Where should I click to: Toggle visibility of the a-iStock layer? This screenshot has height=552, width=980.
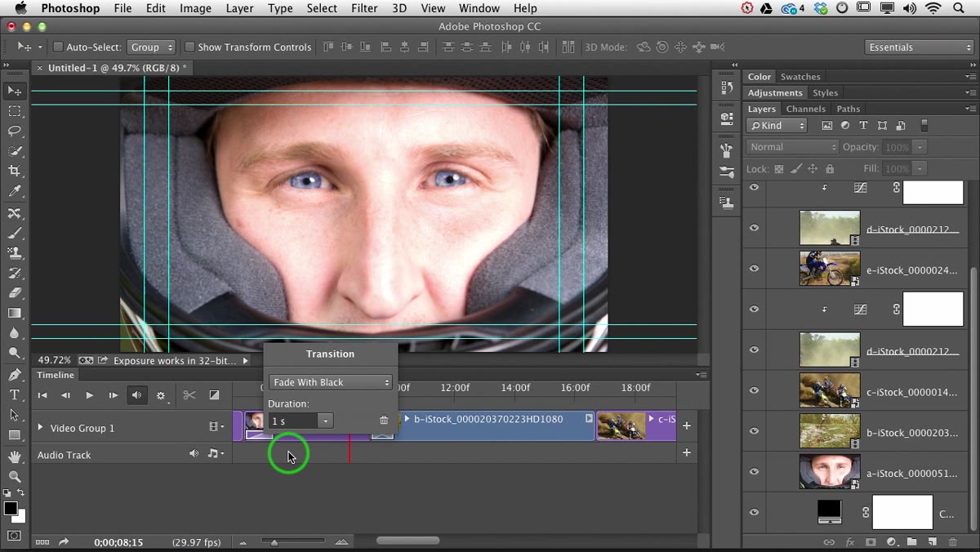754,472
